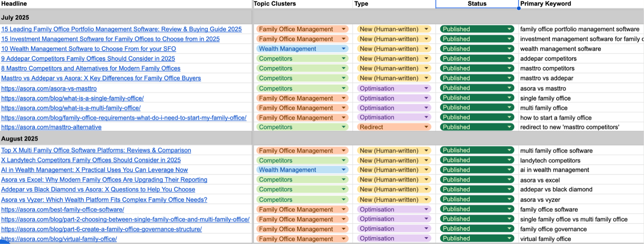Expand Published status dropdown for '15 Leading Family Office' row
The image size is (644, 244).
pyautogui.click(x=510, y=29)
